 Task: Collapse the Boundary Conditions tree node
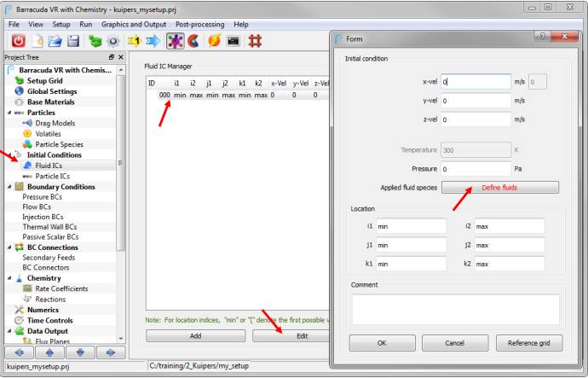pos(9,187)
